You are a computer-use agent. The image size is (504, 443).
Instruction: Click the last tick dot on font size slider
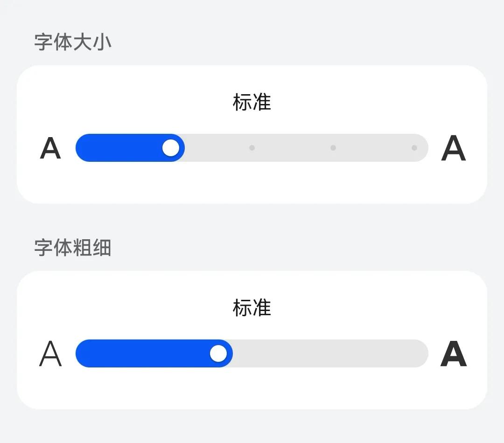click(414, 148)
